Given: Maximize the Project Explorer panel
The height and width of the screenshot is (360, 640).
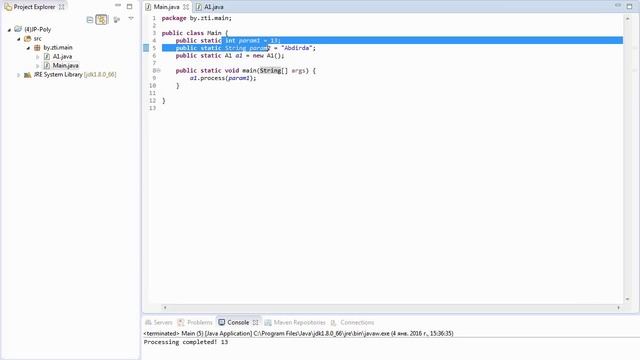Looking at the screenshot, I should click(x=129, y=7).
